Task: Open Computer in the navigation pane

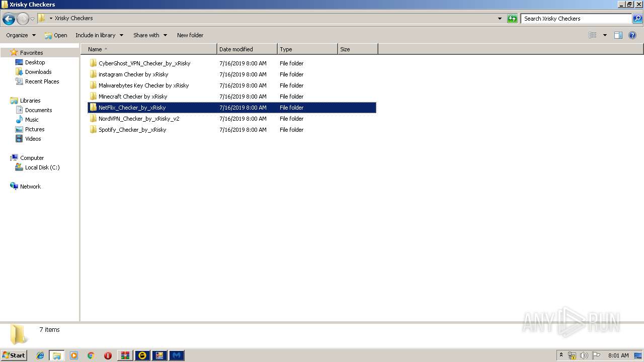Action: (32, 158)
